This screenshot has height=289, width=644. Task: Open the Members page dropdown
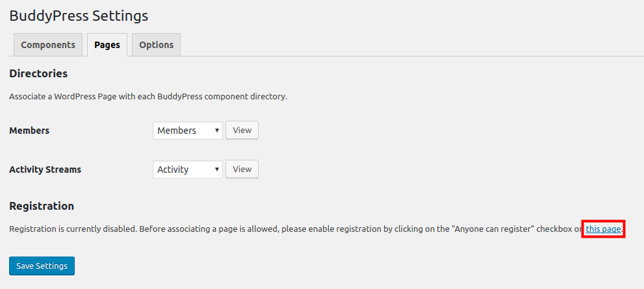point(188,131)
